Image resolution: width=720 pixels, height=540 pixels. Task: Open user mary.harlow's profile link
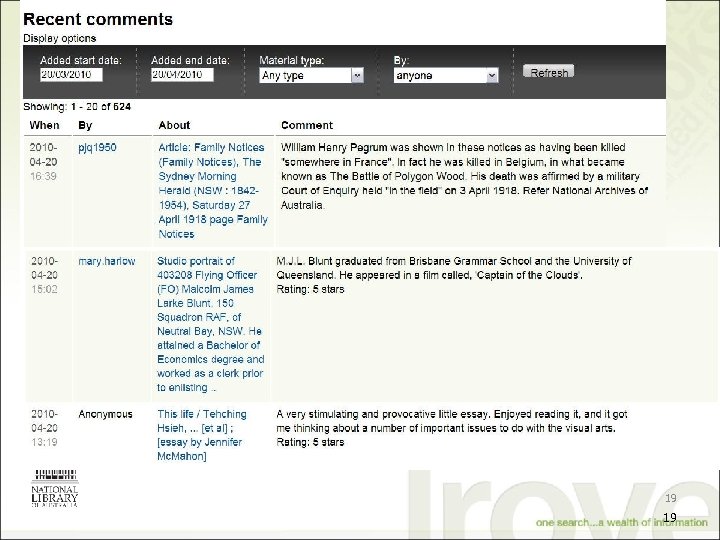[107, 261]
